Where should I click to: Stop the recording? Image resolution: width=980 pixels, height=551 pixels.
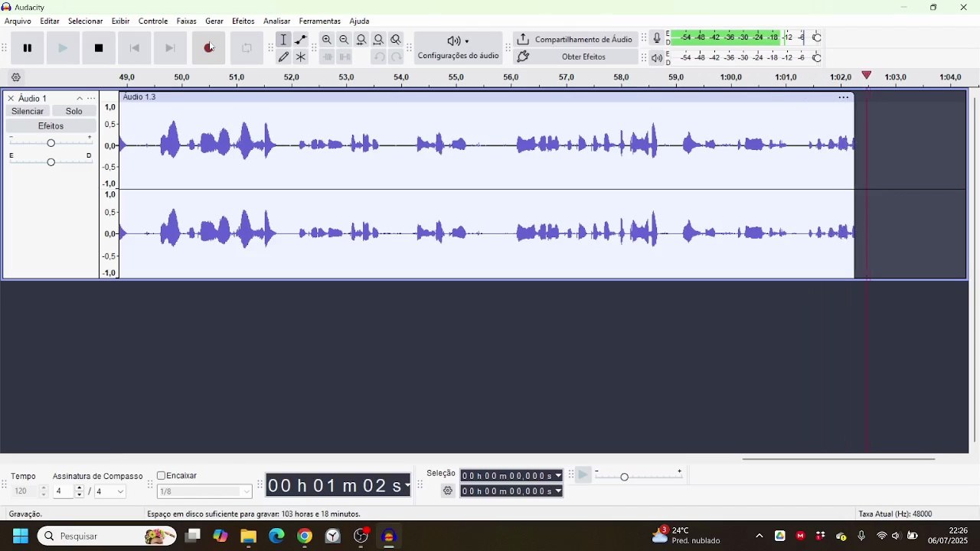tap(99, 47)
